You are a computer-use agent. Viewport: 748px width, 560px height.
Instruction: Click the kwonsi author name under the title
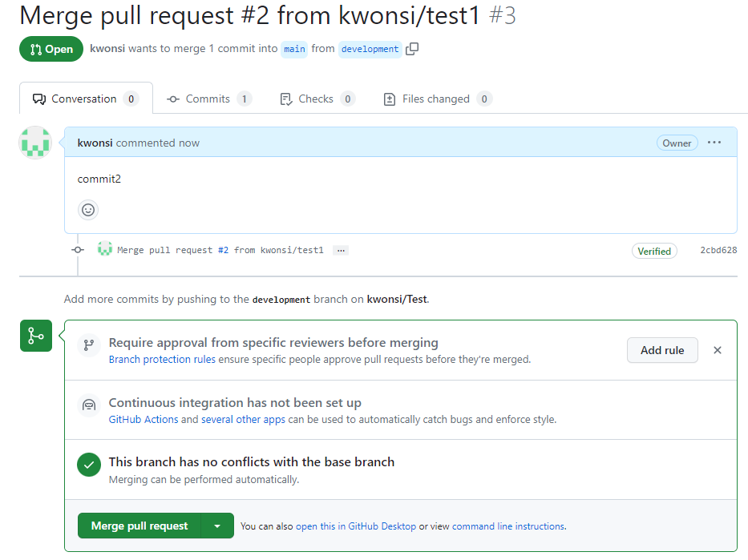click(x=107, y=49)
